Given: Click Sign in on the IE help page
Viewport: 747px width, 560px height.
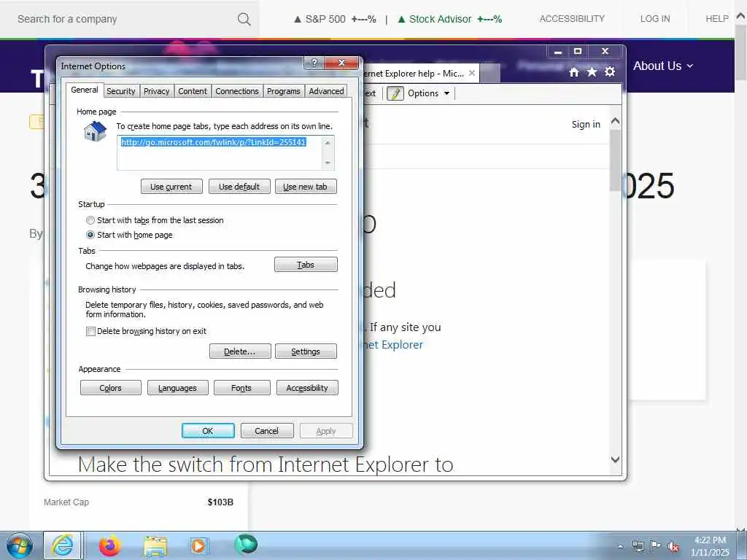Looking at the screenshot, I should click(x=586, y=124).
